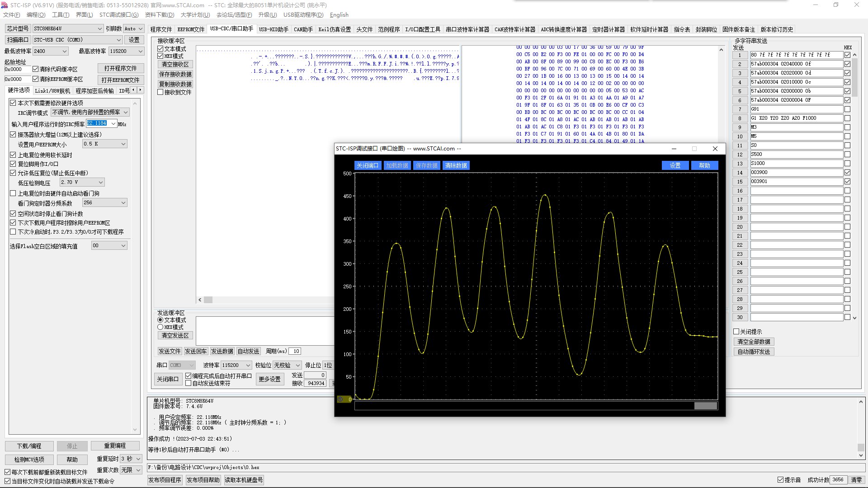
Task: Open STC调试接口(G) menu
Action: tap(119, 15)
